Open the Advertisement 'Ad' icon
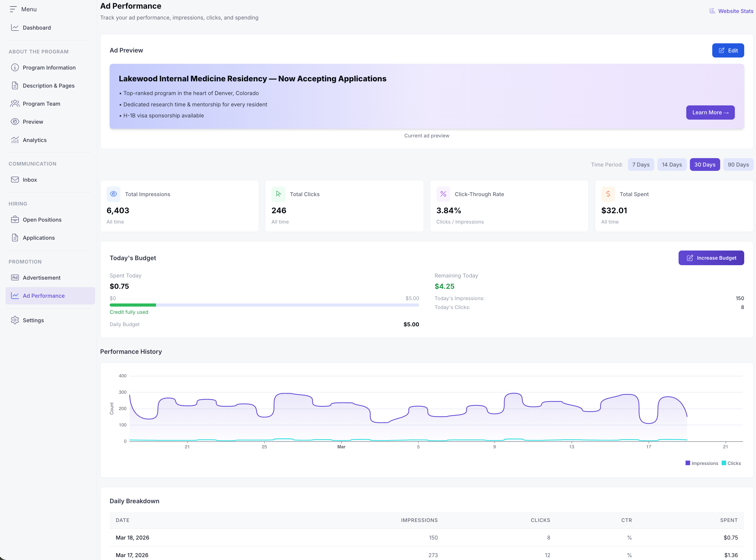Viewport: 756px width, 560px height. (x=15, y=277)
